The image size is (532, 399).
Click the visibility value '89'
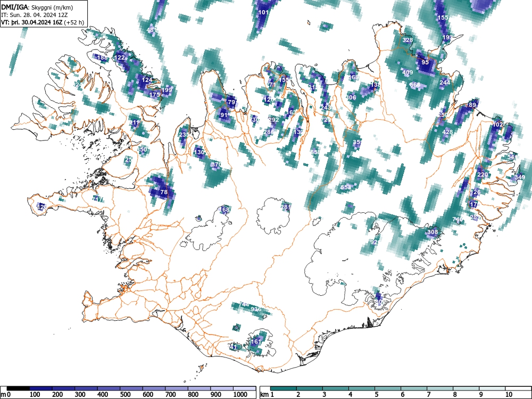click(472, 105)
